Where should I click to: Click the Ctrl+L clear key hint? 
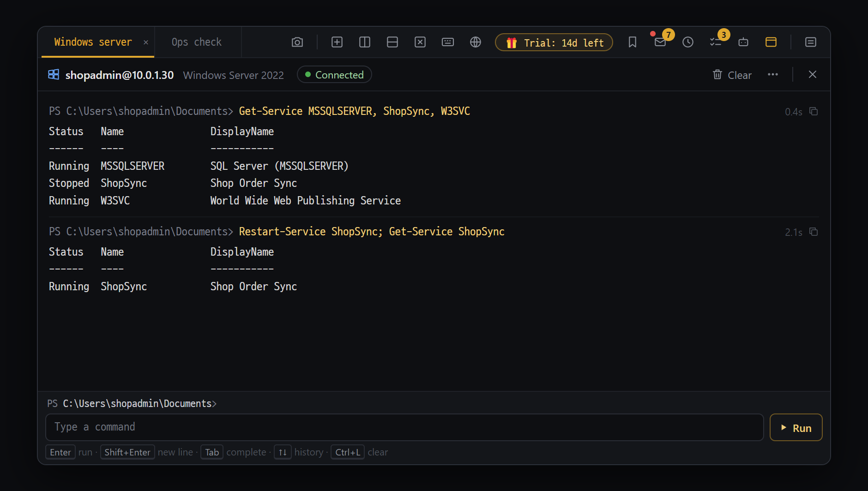pyautogui.click(x=348, y=452)
